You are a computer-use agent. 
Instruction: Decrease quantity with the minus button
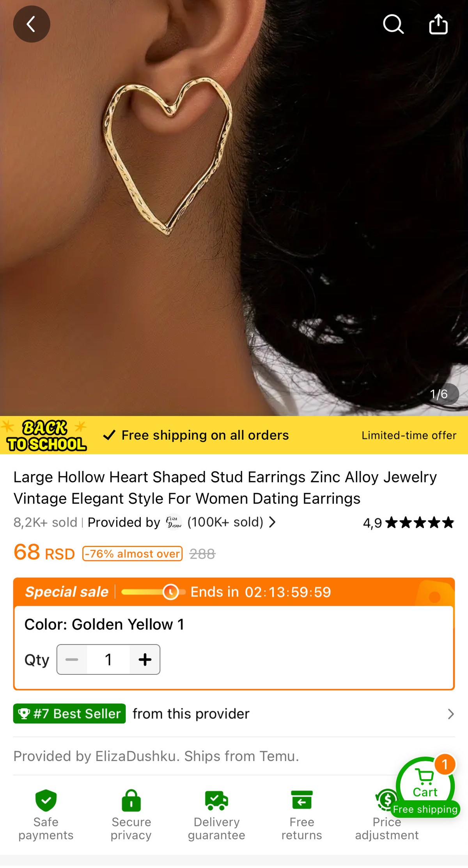[x=72, y=660]
